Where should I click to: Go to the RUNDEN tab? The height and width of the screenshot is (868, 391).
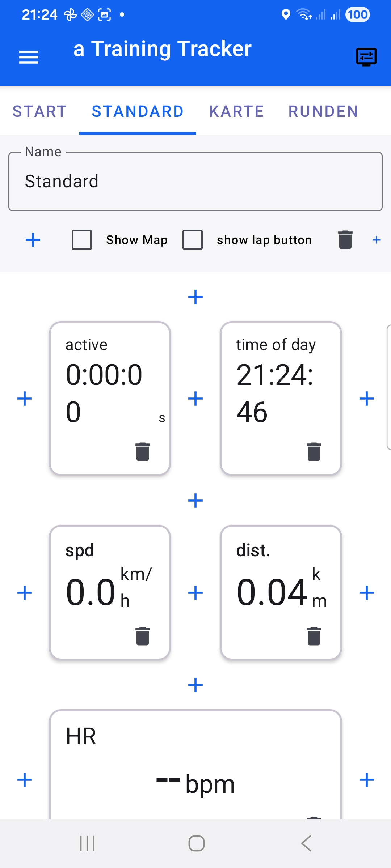[x=324, y=111]
